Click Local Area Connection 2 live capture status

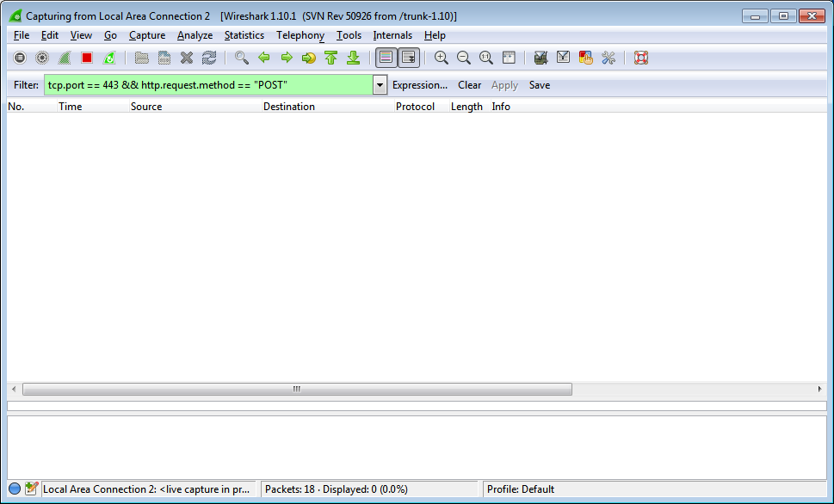coord(146,489)
